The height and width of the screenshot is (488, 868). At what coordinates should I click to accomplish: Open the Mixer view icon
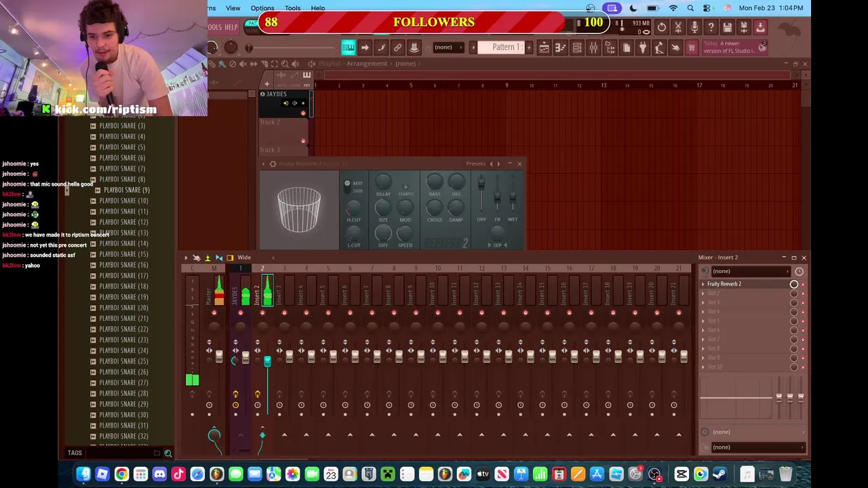[593, 47]
